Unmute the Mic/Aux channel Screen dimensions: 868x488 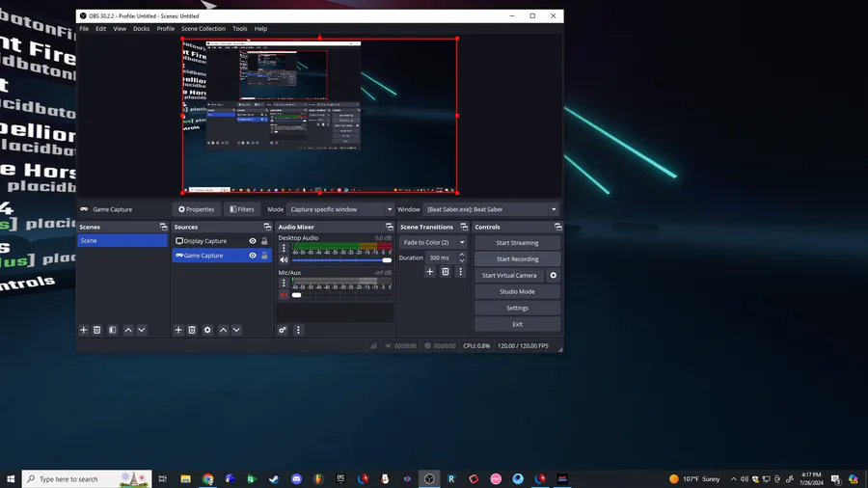[x=284, y=295]
